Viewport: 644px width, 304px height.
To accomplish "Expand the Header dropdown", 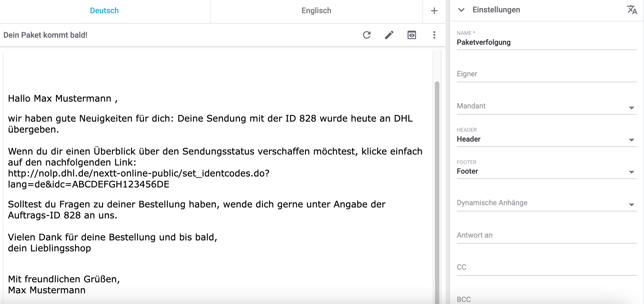I will tap(546, 139).
